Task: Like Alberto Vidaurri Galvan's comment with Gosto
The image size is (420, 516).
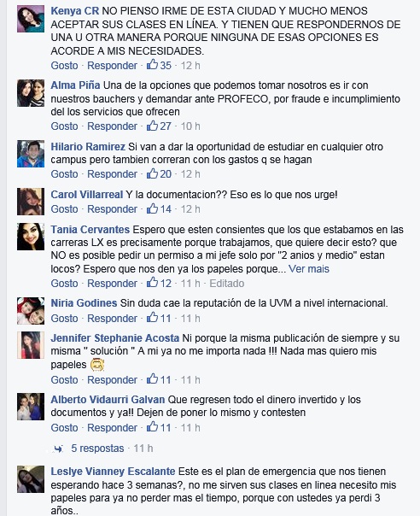Action: tap(64, 428)
